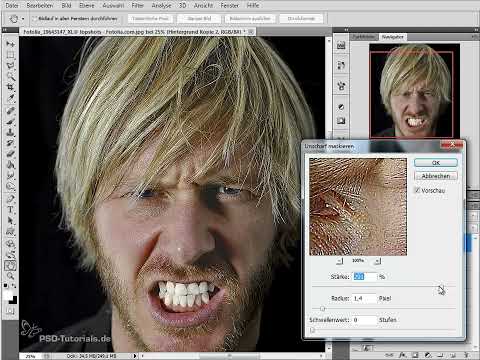Open the Filter menu
The width and height of the screenshot is (480, 360).
click(137, 5)
